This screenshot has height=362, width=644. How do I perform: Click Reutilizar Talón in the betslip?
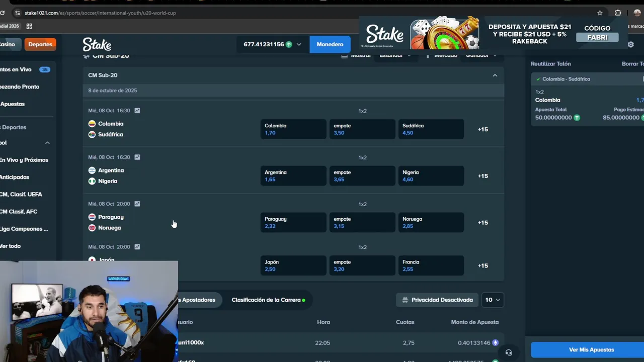pyautogui.click(x=551, y=64)
